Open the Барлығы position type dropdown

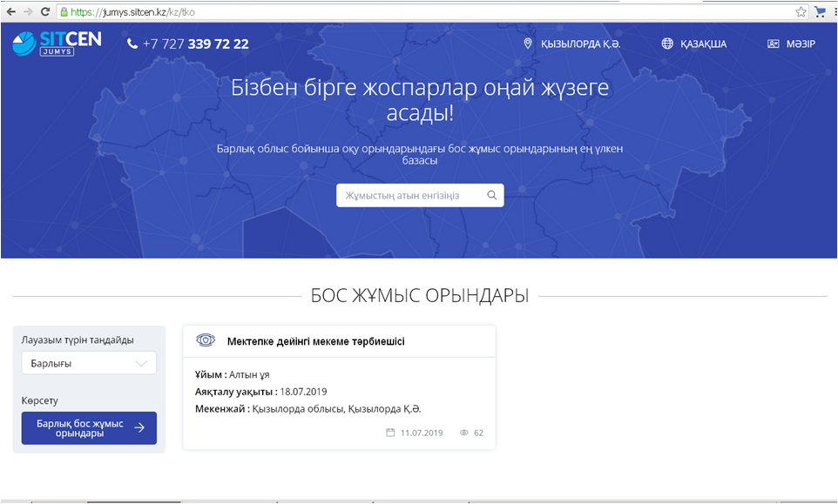coord(89,363)
